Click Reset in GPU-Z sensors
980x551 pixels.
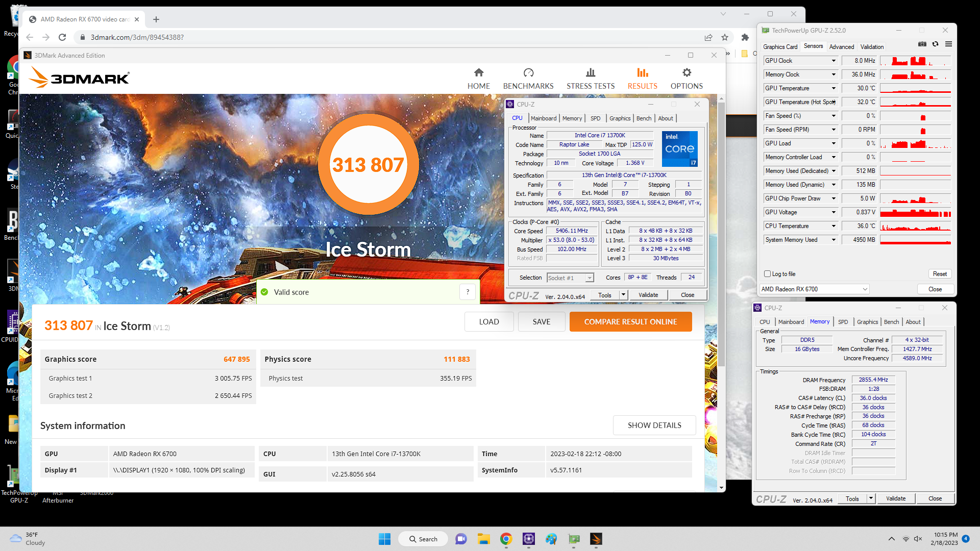click(940, 274)
